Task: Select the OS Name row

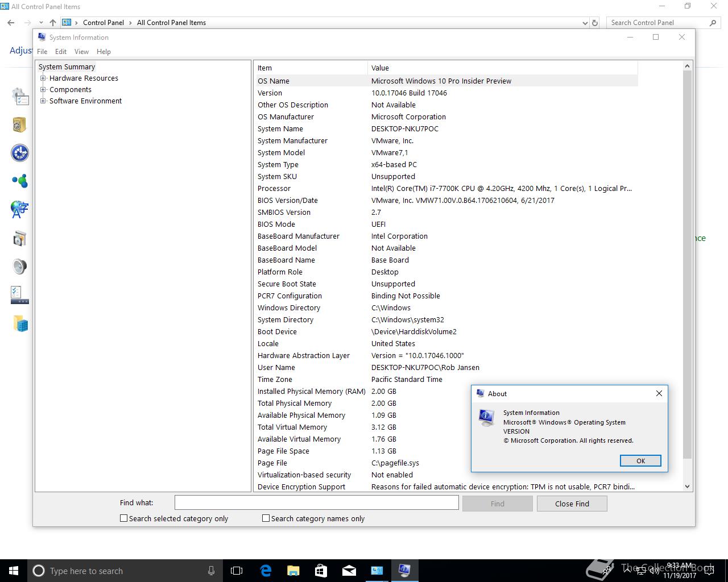Action: point(446,81)
